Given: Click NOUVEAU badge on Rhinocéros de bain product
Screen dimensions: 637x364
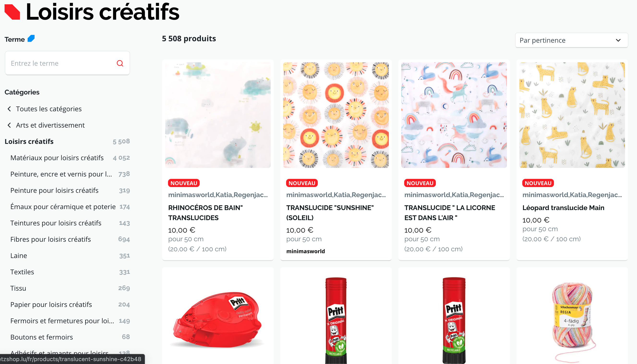Looking at the screenshot, I should 184,183.
